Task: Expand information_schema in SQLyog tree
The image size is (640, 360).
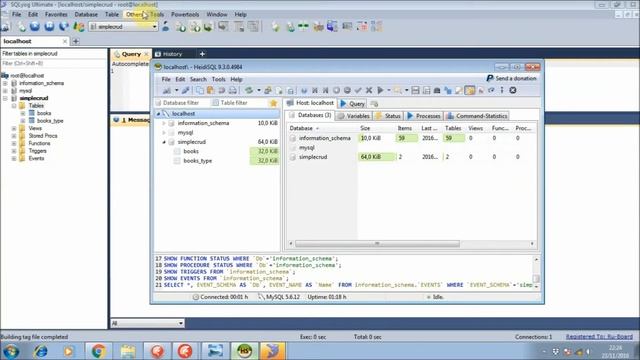Action: click(x=5, y=83)
